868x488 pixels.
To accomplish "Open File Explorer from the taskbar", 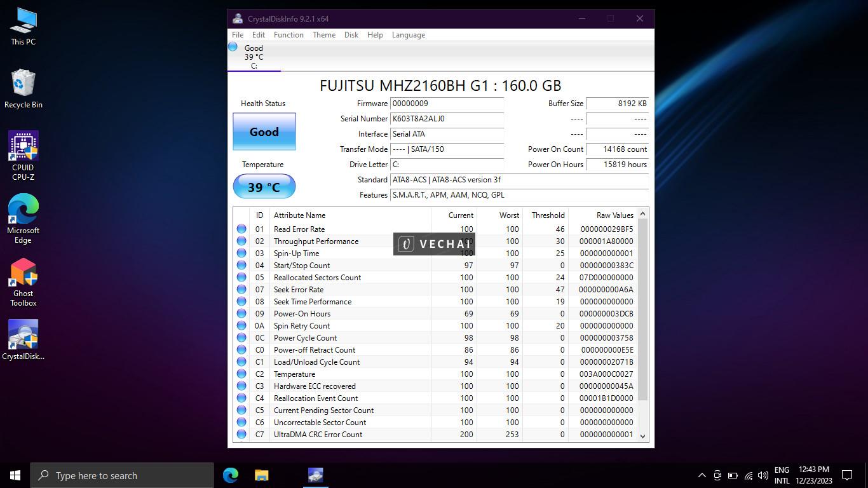I will (x=261, y=475).
